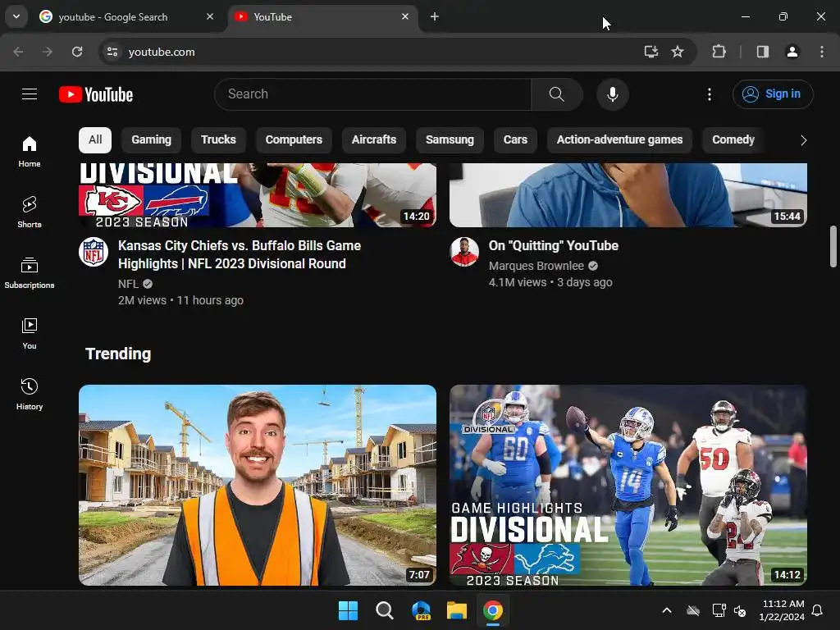This screenshot has width=840, height=630.
Task: Start voice search with microphone icon
Action: pyautogui.click(x=612, y=94)
